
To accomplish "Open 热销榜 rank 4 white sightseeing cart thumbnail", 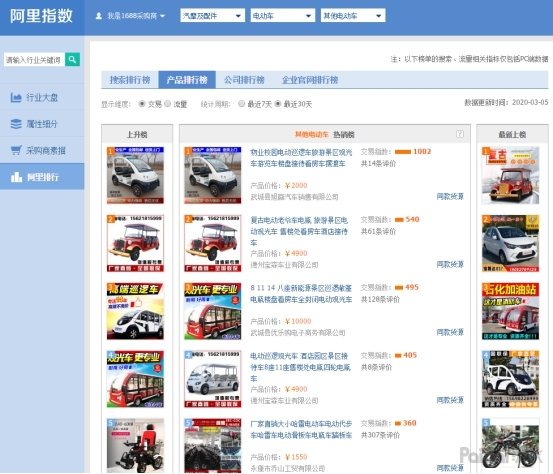I will tap(213, 379).
